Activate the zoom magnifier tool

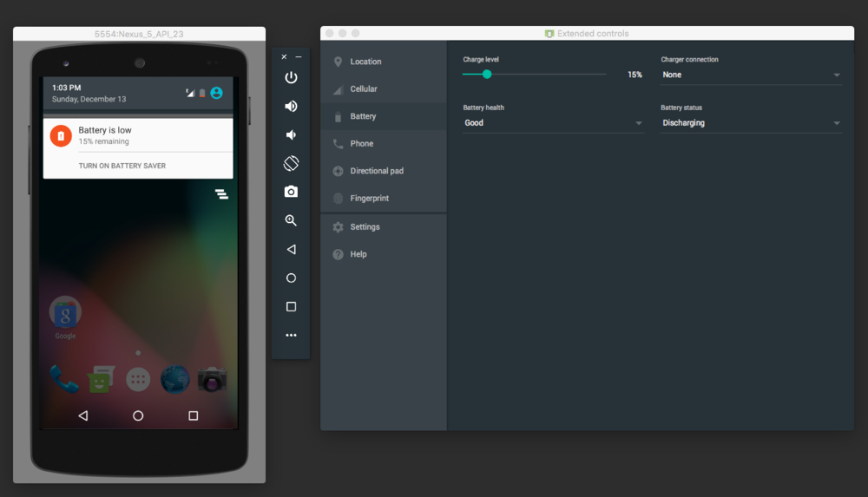(291, 220)
